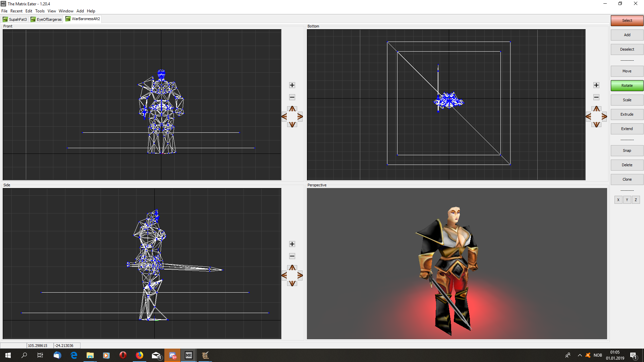Open Task View on the taskbar

(40, 355)
